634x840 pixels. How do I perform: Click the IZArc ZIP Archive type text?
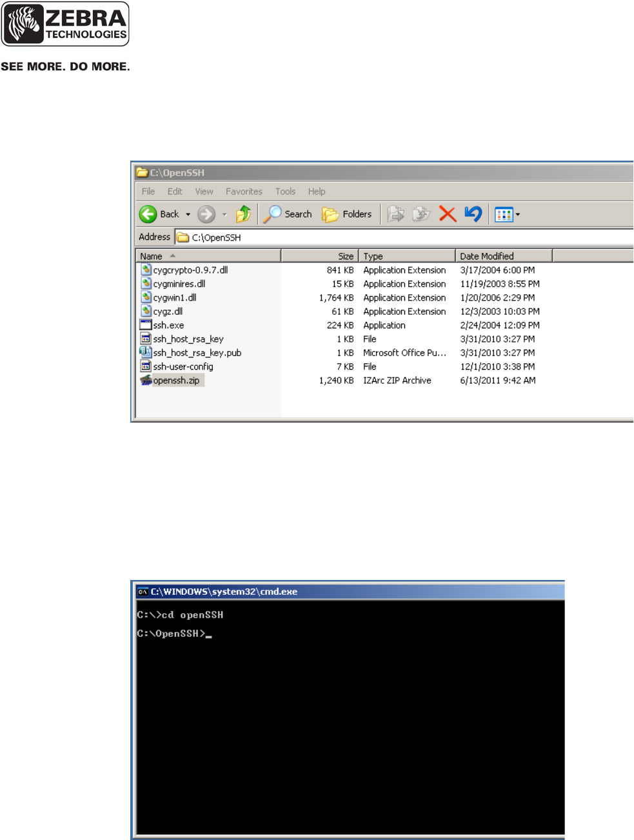click(397, 381)
